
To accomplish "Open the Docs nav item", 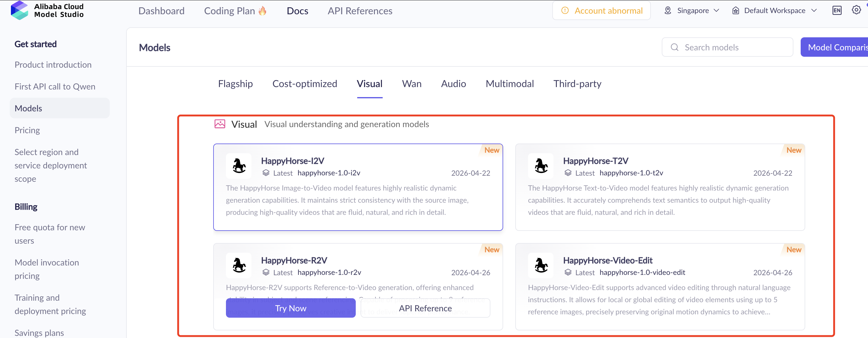I will tap(297, 11).
